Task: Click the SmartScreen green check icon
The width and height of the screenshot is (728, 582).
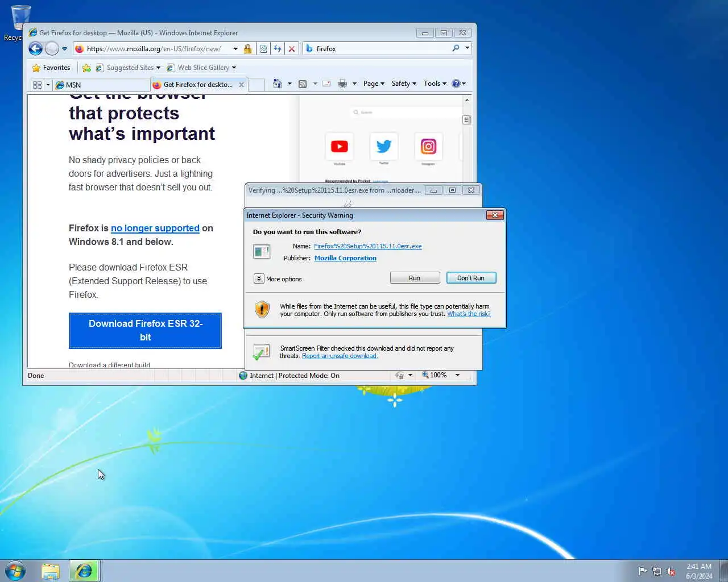Action: [x=261, y=352]
